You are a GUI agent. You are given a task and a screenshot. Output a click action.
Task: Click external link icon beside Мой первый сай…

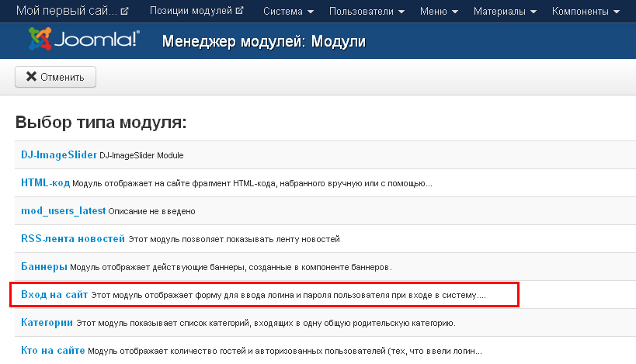(124, 12)
